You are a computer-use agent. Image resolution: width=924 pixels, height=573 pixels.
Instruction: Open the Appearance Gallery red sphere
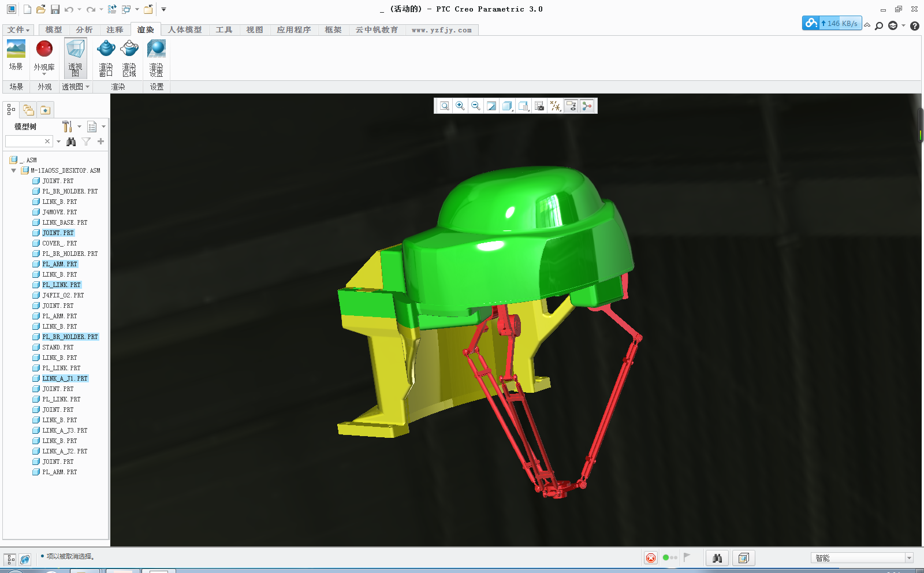click(x=44, y=57)
